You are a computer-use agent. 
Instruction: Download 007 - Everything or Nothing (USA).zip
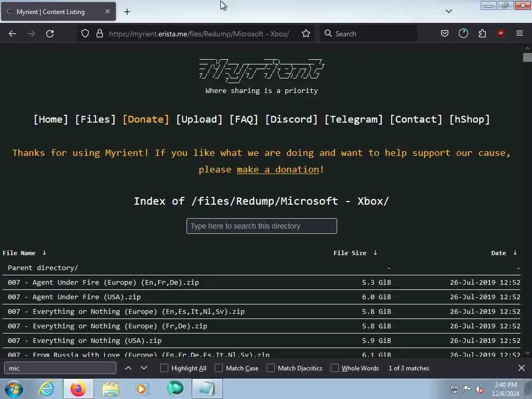(85, 341)
